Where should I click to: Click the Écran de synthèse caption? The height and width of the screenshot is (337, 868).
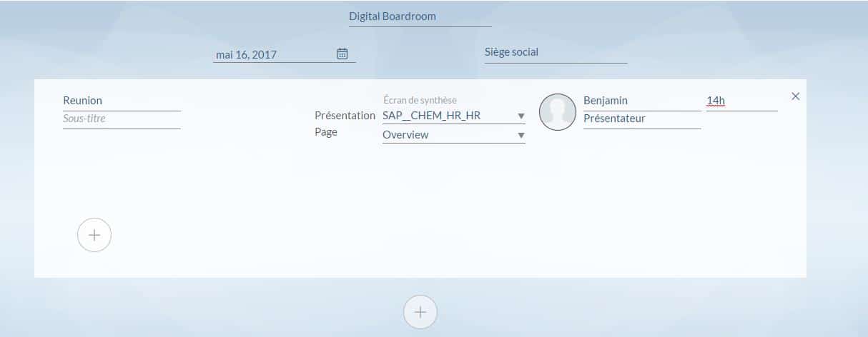pyautogui.click(x=420, y=101)
